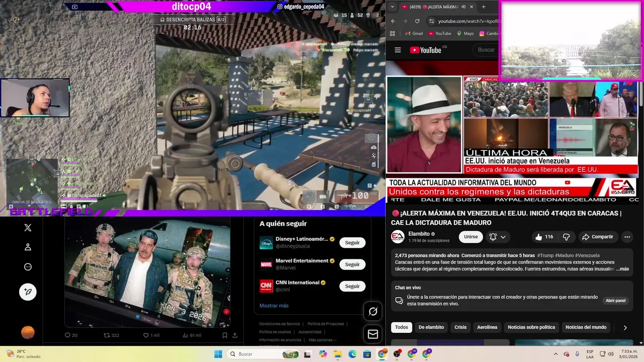Mute the YouTube tab's audio
The width and height of the screenshot is (644, 362).
[x=463, y=7]
